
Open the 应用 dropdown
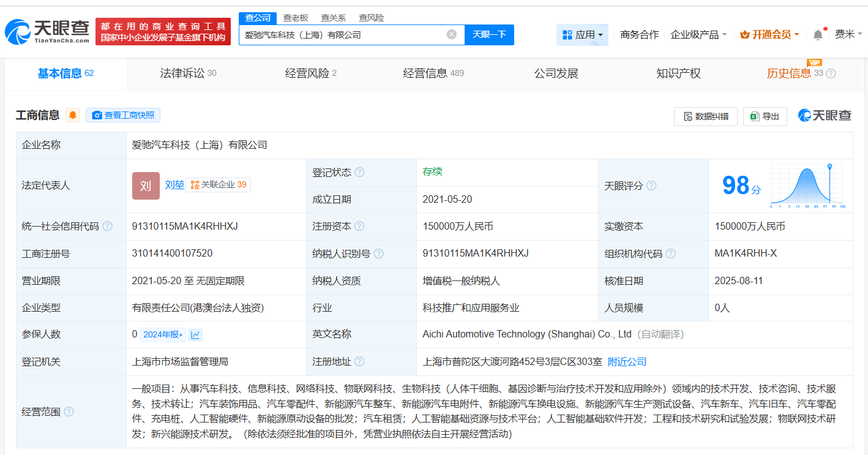pos(582,34)
